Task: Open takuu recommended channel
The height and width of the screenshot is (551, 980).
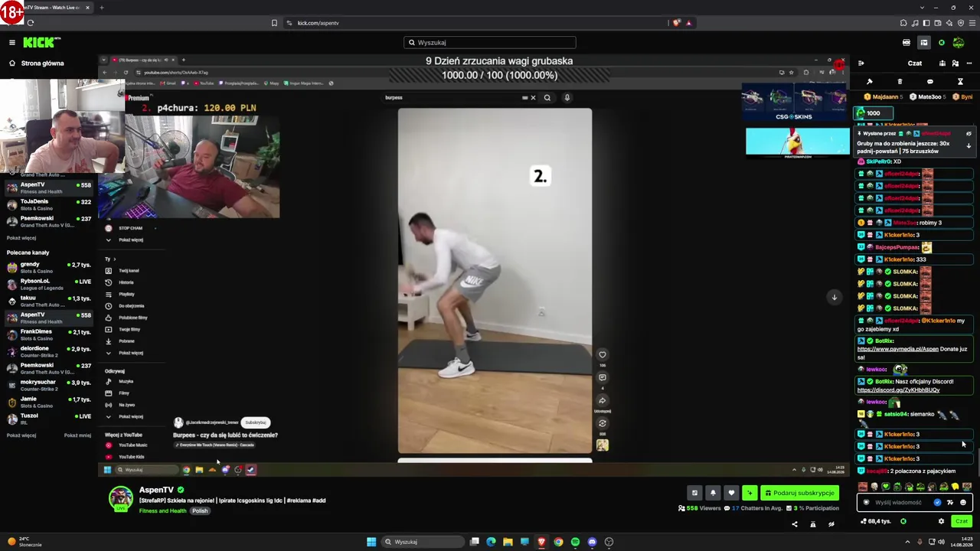Action: coord(49,302)
